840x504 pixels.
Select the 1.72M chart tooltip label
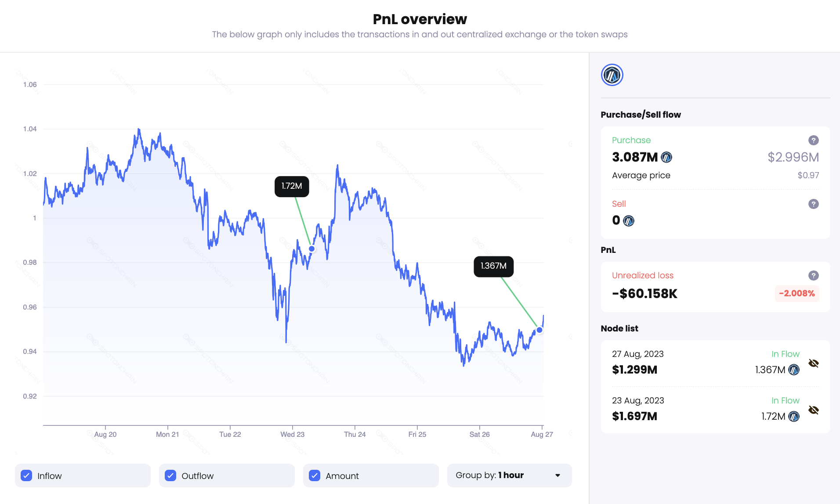pos(292,186)
